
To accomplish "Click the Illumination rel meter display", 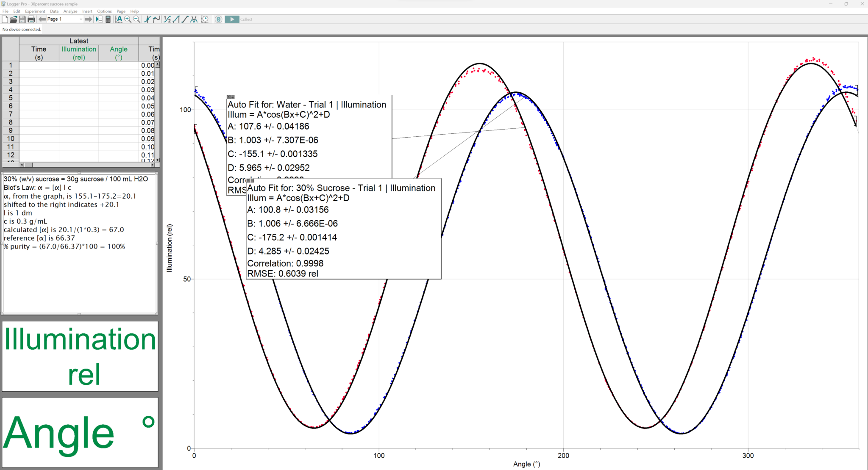I will (80, 356).
